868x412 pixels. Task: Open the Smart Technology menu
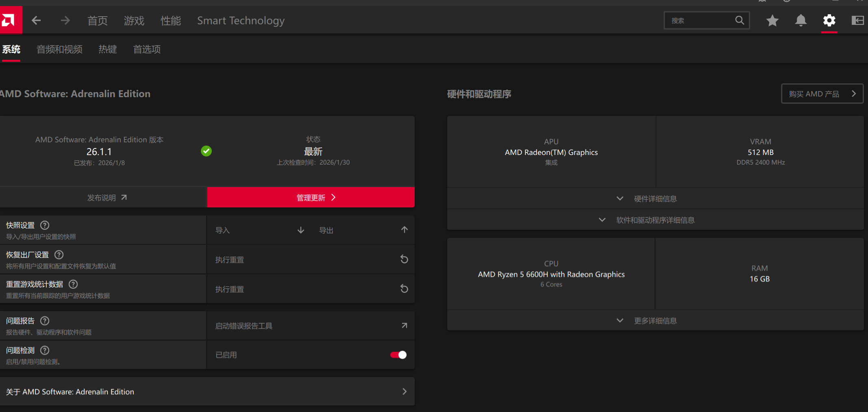pos(241,21)
